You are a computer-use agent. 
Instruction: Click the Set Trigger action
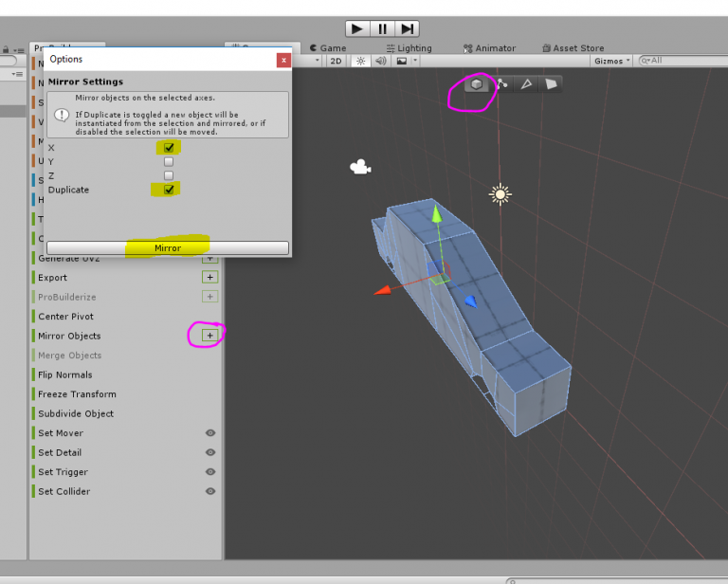click(x=63, y=472)
